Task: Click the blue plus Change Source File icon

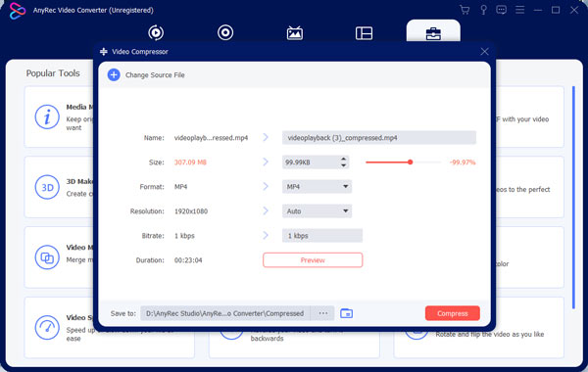Action: pos(114,74)
